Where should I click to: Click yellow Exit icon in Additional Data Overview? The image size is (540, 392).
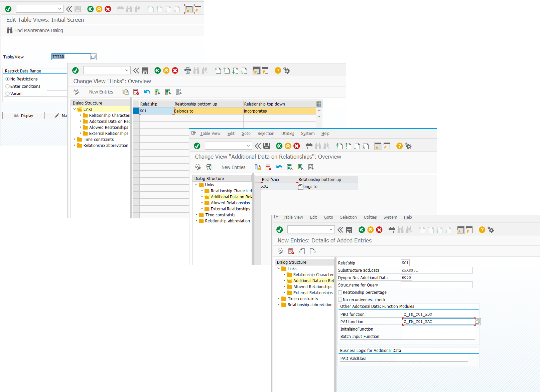tap(288, 146)
